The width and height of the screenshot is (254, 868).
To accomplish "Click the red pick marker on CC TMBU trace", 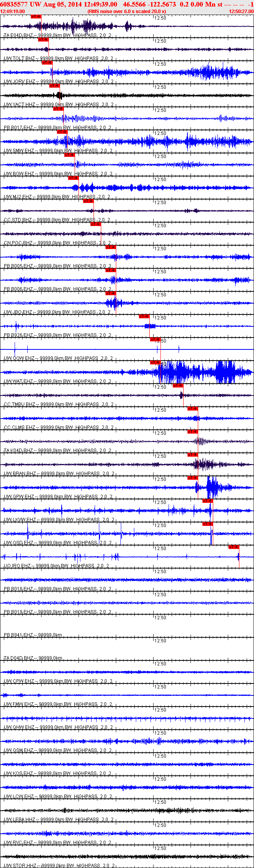I will tap(178, 386).
